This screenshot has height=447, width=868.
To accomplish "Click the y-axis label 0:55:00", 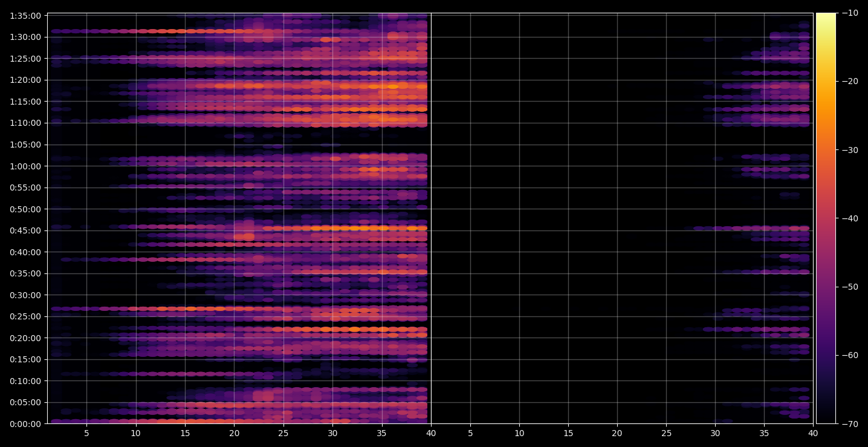I will (x=25, y=188).
